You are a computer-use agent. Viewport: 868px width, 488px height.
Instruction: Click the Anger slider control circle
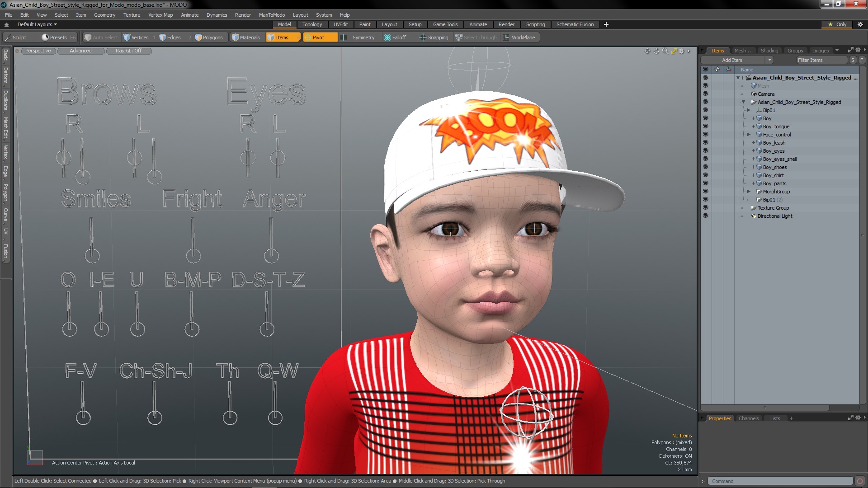271,256
